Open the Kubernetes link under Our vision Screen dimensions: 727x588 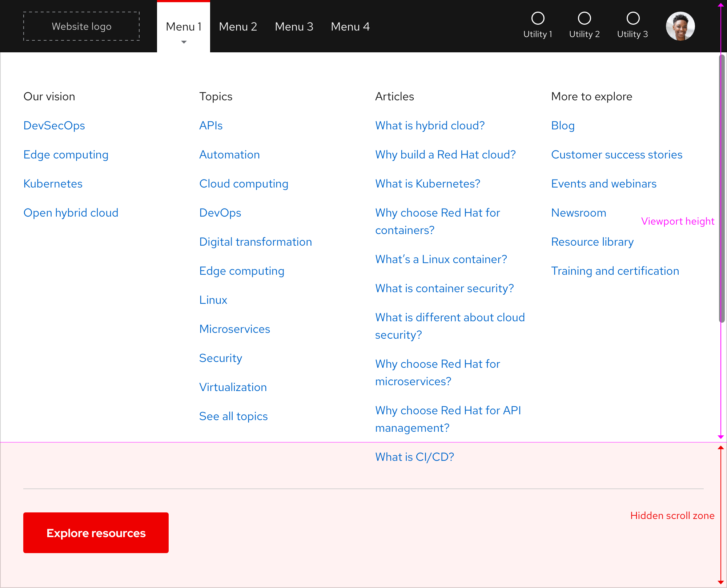(53, 184)
